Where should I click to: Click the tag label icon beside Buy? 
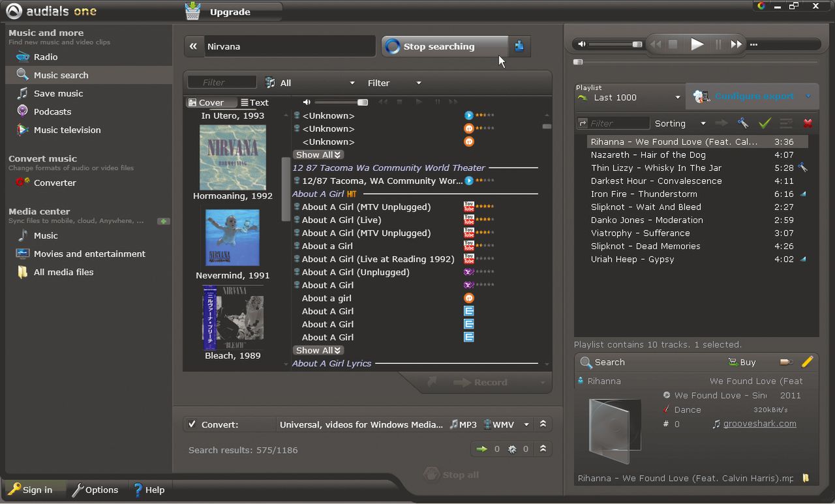click(x=785, y=362)
